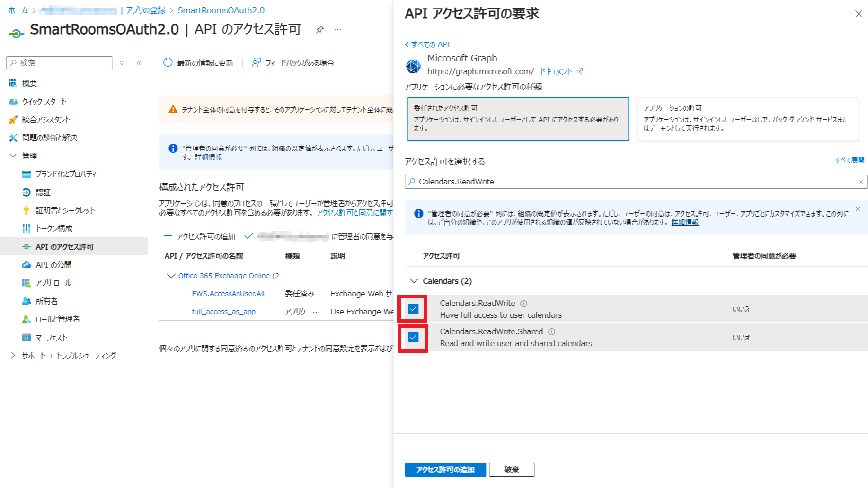Viewport: 868px width, 488px height.
Task: Click info icon next to Calendars.ReadWrite
Action: point(523,304)
